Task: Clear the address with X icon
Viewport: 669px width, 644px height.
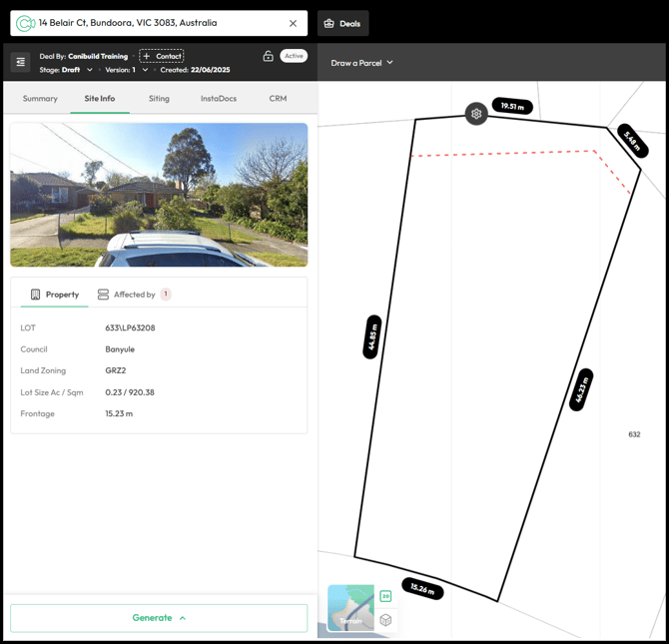Action: tap(293, 23)
